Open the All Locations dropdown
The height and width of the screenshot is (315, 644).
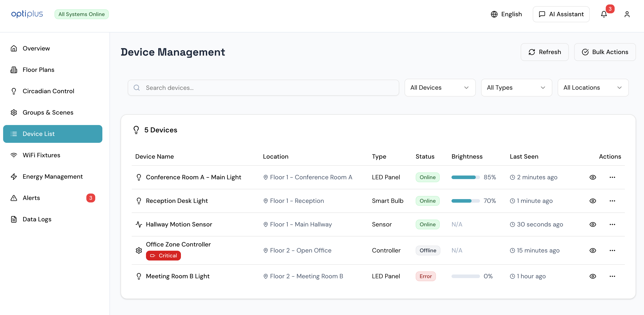(593, 87)
